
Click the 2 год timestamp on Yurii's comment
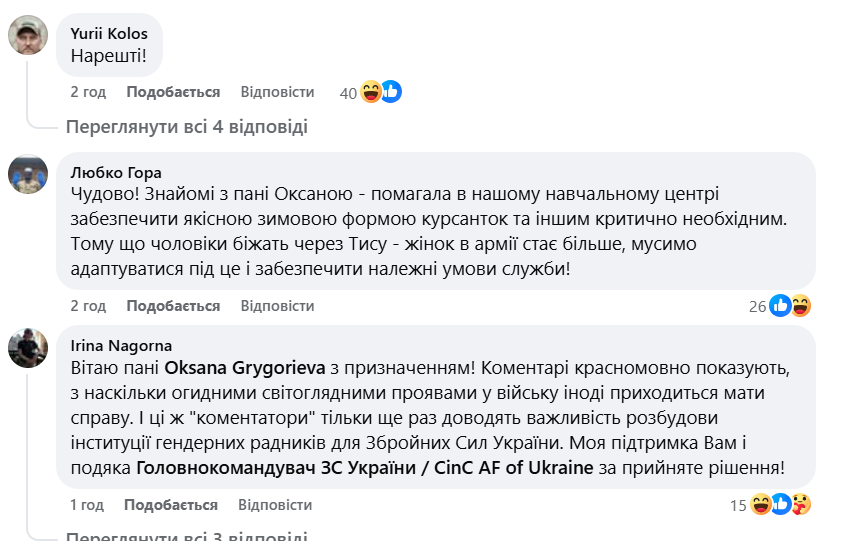pos(88,92)
